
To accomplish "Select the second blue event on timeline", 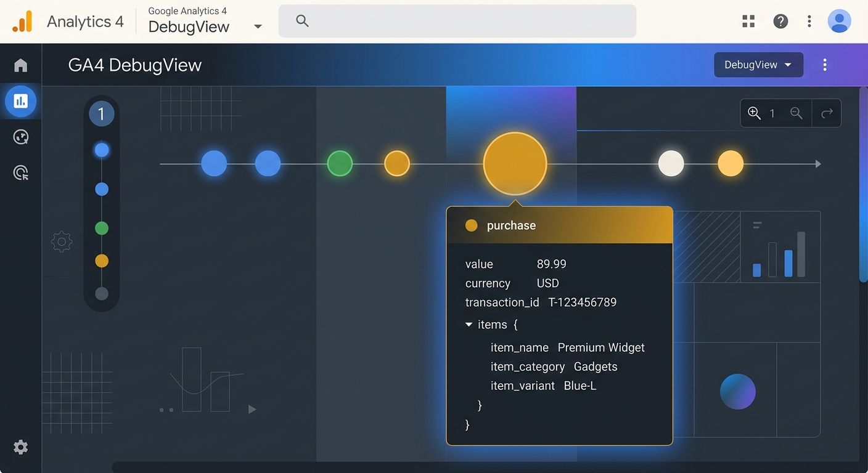I will point(268,164).
